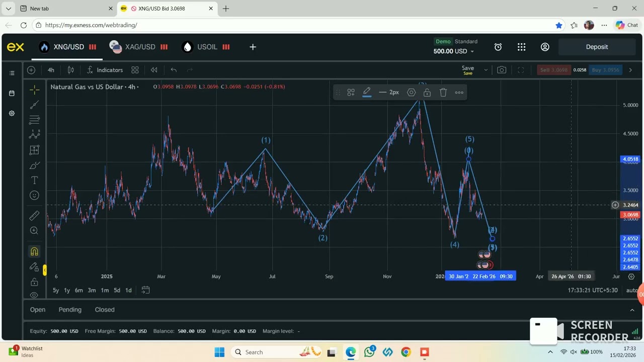Click the 17:33:21 UTC+5:30 timezone selector
This screenshot has height=362, width=644.
[593, 290]
